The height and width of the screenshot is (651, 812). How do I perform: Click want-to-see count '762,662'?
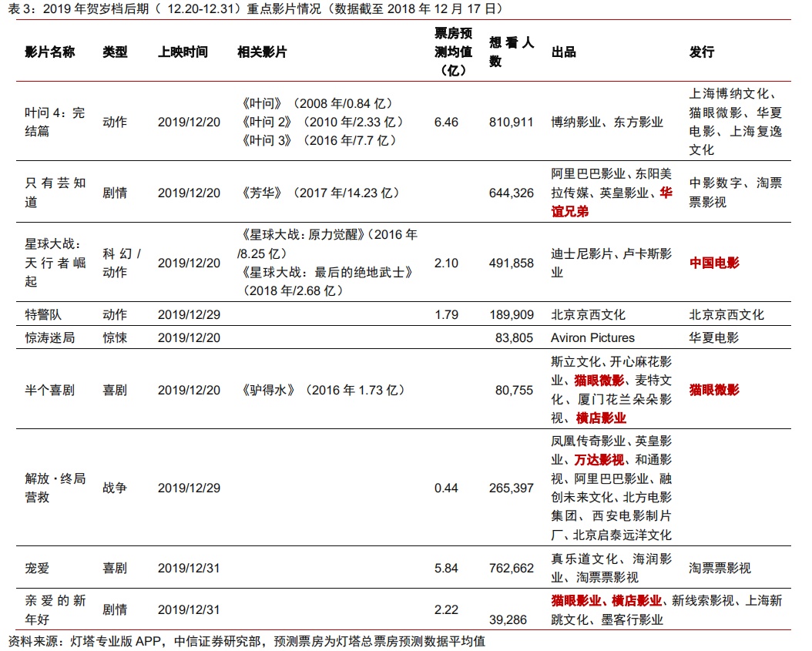tap(511, 568)
